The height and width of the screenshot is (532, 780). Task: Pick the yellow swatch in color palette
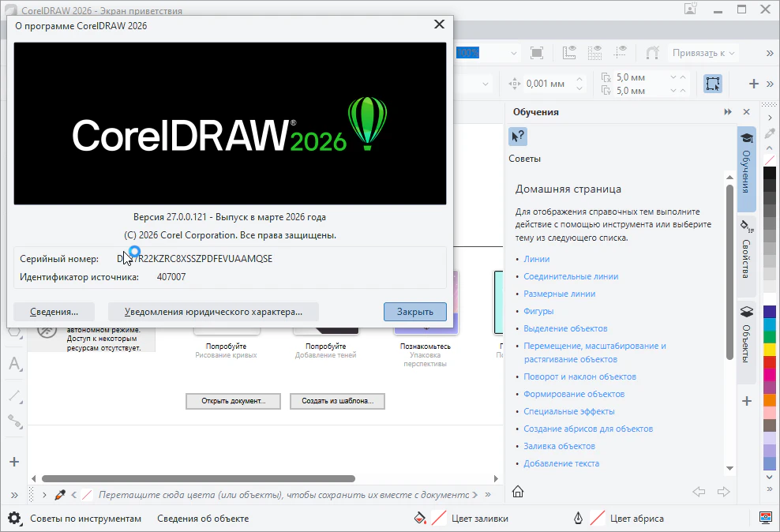tap(770, 349)
